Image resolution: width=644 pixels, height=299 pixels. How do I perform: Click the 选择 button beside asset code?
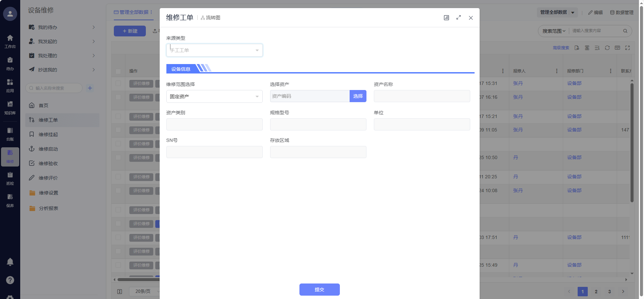tap(358, 96)
